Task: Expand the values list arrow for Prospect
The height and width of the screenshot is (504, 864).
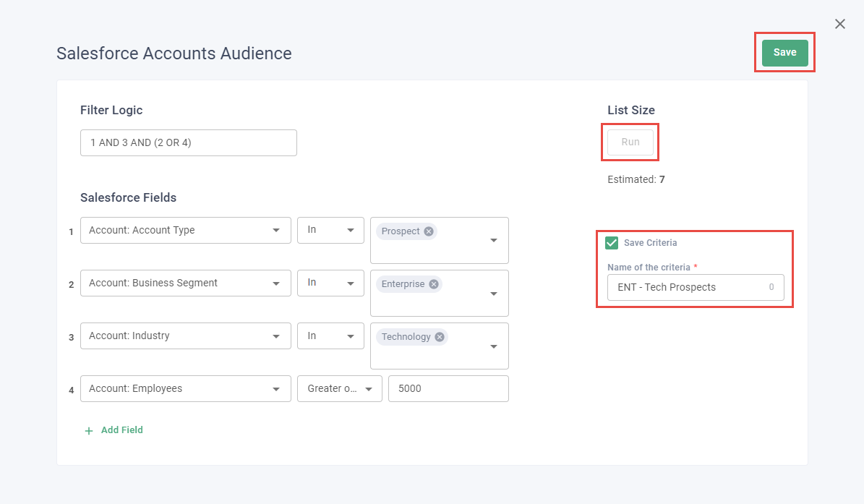Action: coord(494,241)
